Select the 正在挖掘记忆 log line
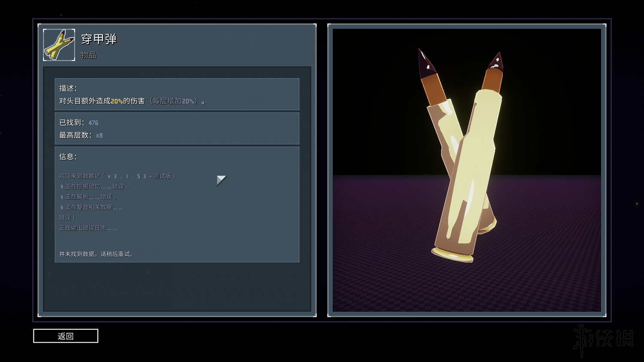Viewport: 644px width, 362px height. click(x=94, y=187)
